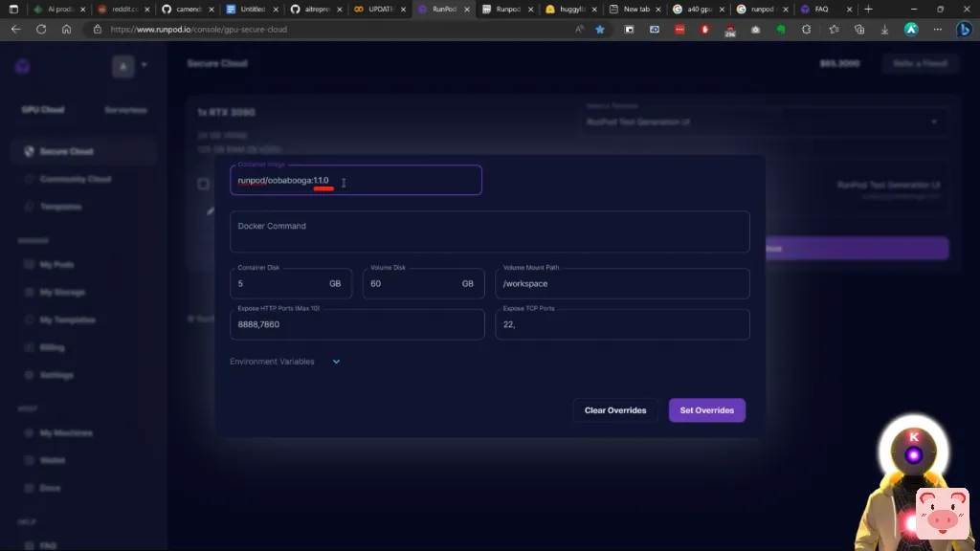The image size is (980, 551).
Task: Open the Bing sidebar icon
Action: click(965, 30)
